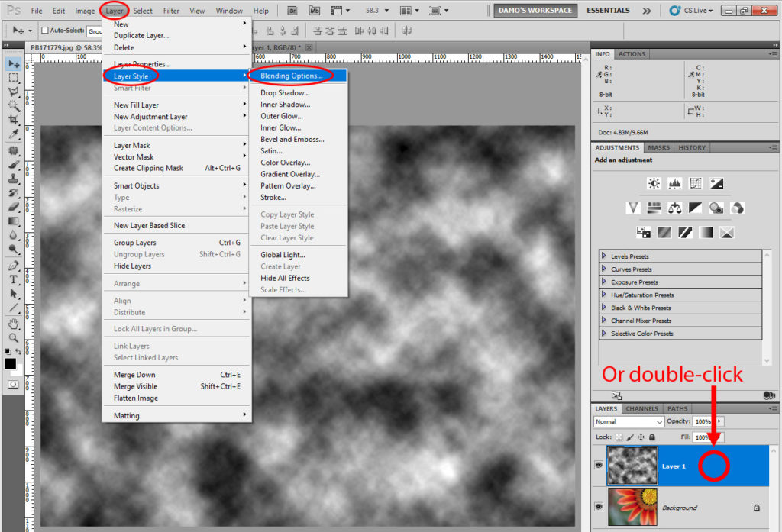Switch to the Channels tab
This screenshot has height=532, width=782.
point(642,408)
